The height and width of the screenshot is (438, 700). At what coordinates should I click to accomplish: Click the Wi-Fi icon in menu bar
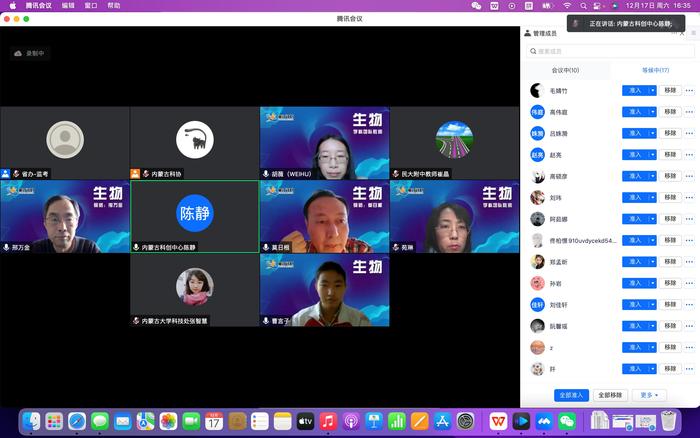(x=568, y=6)
